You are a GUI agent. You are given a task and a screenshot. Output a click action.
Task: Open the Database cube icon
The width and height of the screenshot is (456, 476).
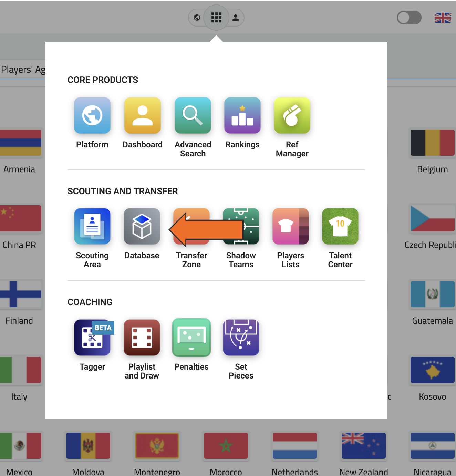[x=142, y=226]
